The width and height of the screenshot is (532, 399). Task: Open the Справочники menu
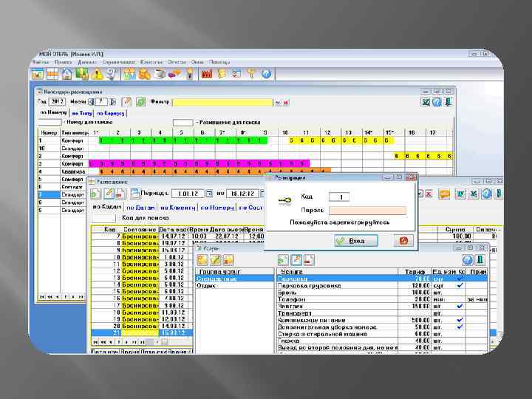(119, 62)
